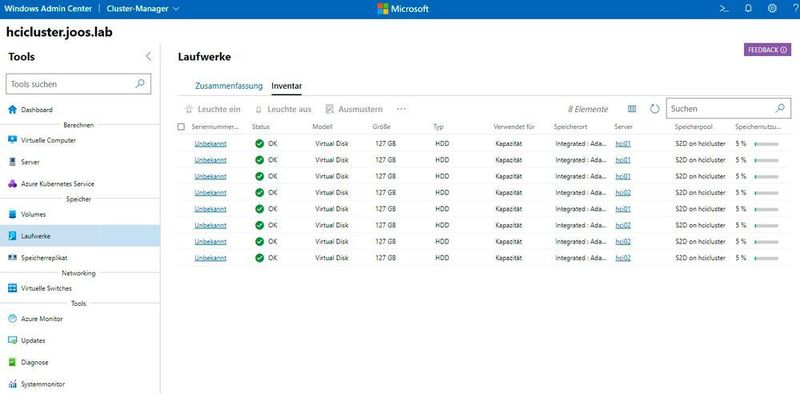Open the last Unbekannt serial number link

pyautogui.click(x=210, y=258)
